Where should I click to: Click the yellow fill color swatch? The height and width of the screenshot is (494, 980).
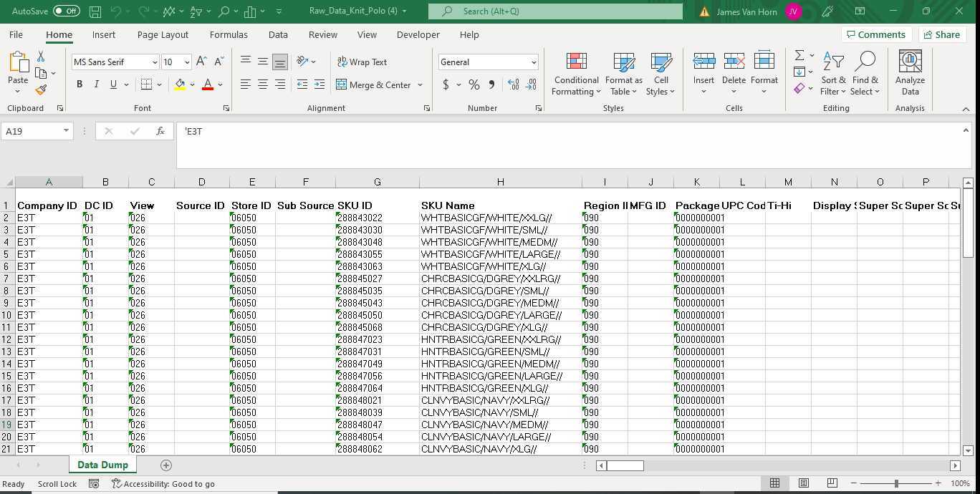pos(180,84)
